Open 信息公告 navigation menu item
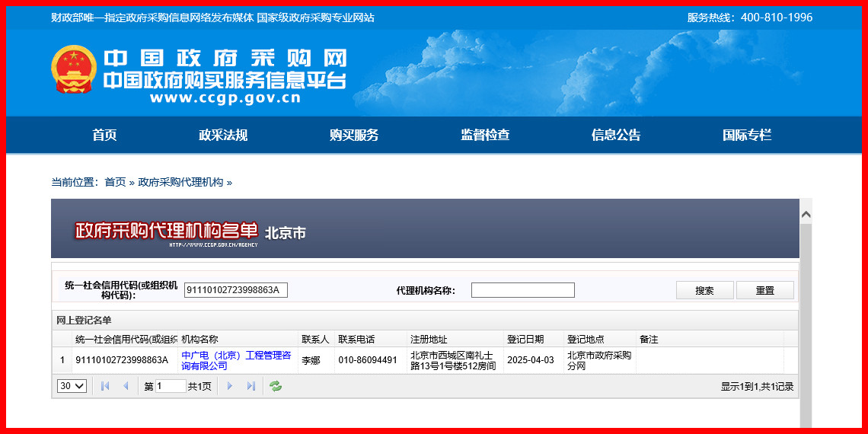The image size is (868, 434). [x=616, y=135]
